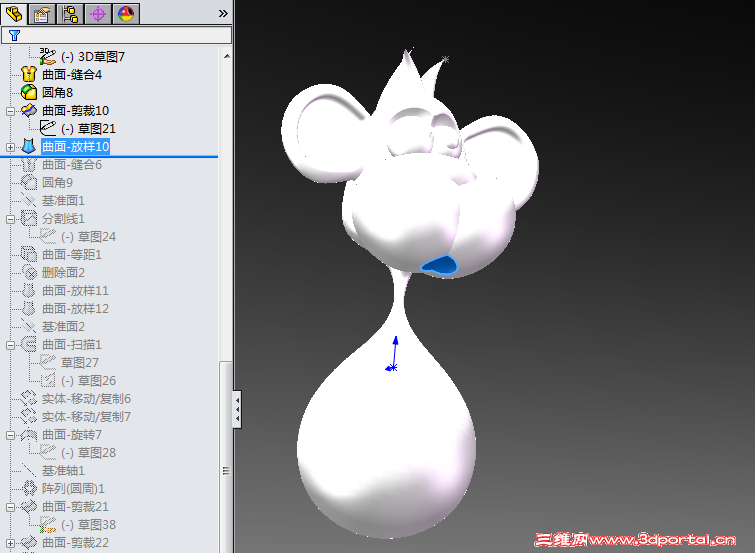Collapse the 曲面-剪裁21 feature node

(x=10, y=507)
